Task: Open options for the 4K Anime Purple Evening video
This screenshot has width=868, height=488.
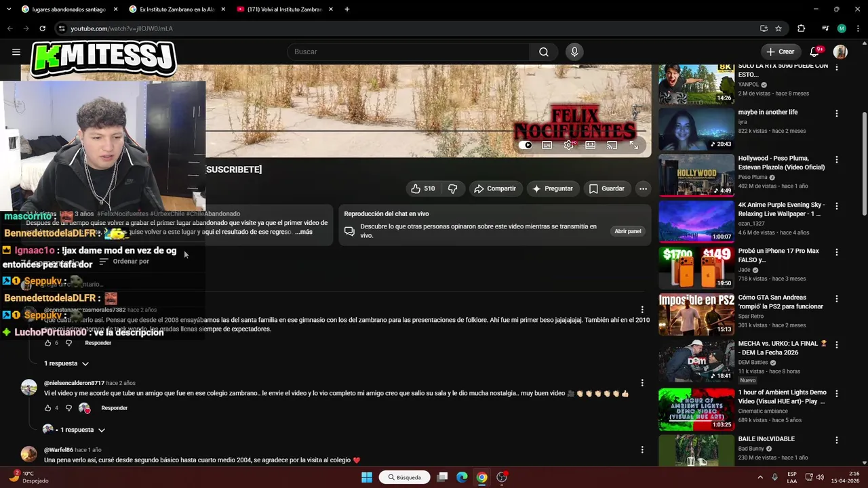Action: tap(836, 206)
